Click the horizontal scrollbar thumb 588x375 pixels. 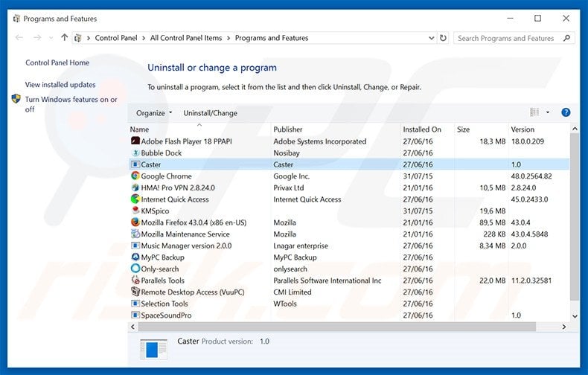336,327
